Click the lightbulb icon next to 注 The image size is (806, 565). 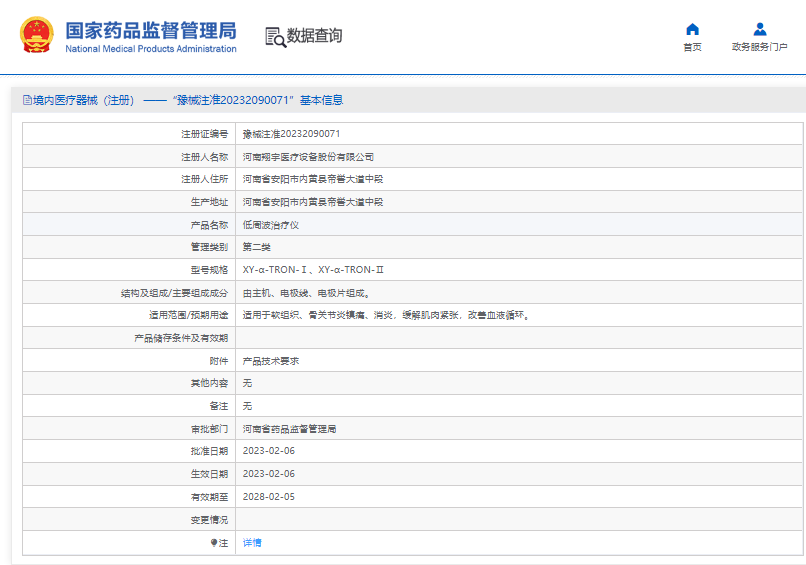pyautogui.click(x=214, y=542)
